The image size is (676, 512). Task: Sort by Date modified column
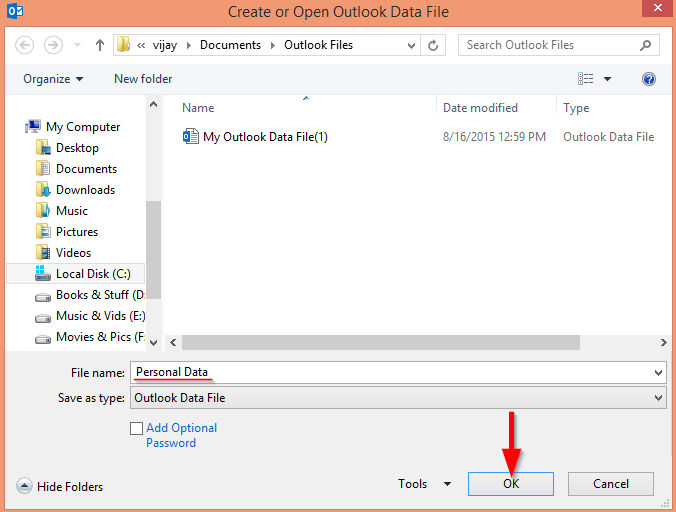[x=480, y=108]
